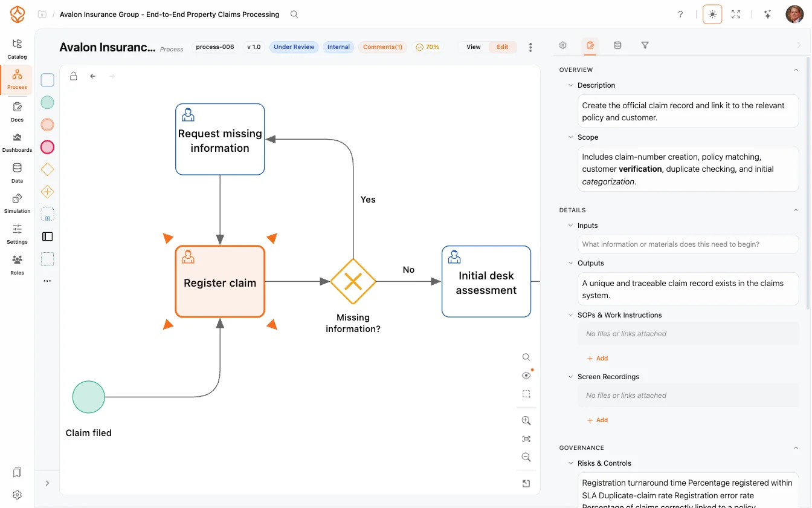Open the user profile avatar
The image size is (812, 508).
[x=794, y=15]
